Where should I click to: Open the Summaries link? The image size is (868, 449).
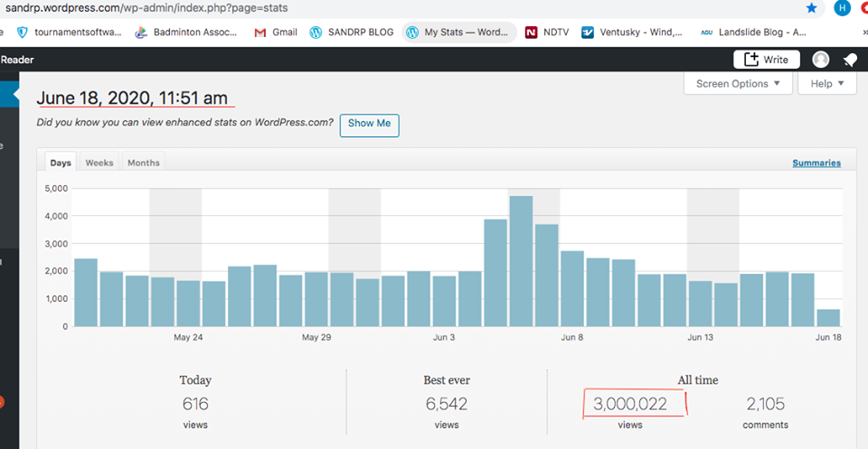click(x=816, y=164)
